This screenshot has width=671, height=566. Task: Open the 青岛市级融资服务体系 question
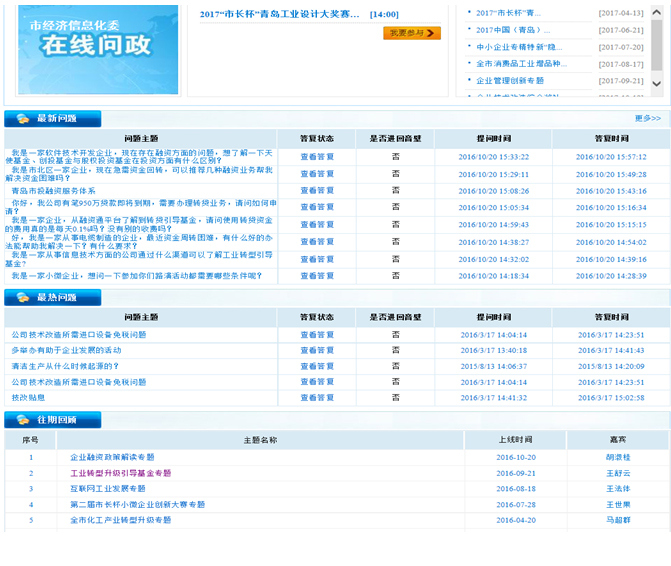[x=54, y=191]
